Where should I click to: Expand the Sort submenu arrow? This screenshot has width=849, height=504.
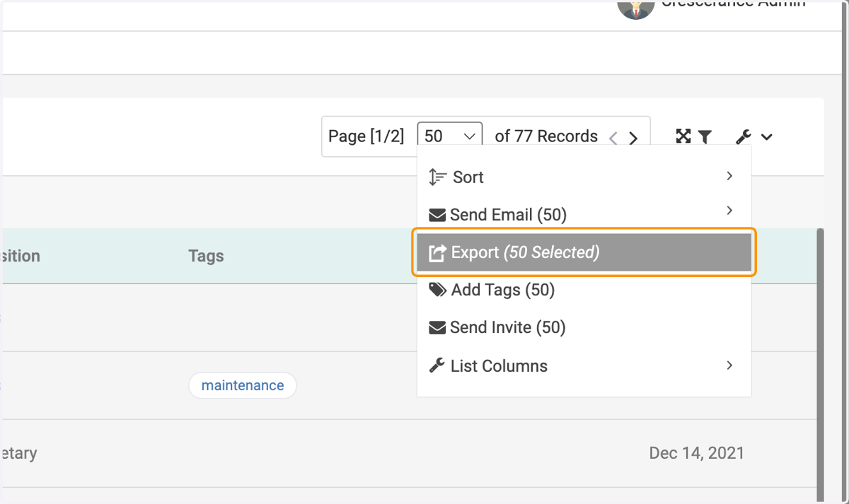pyautogui.click(x=729, y=175)
